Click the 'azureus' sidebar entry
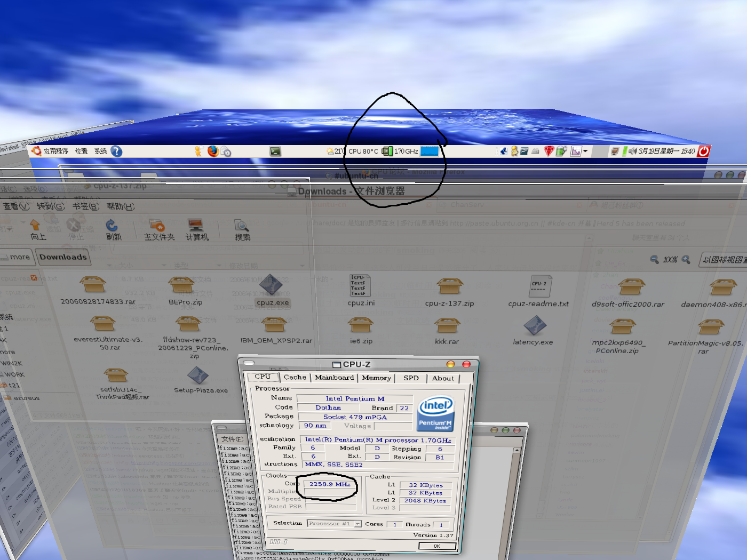747x560 pixels. point(22,398)
